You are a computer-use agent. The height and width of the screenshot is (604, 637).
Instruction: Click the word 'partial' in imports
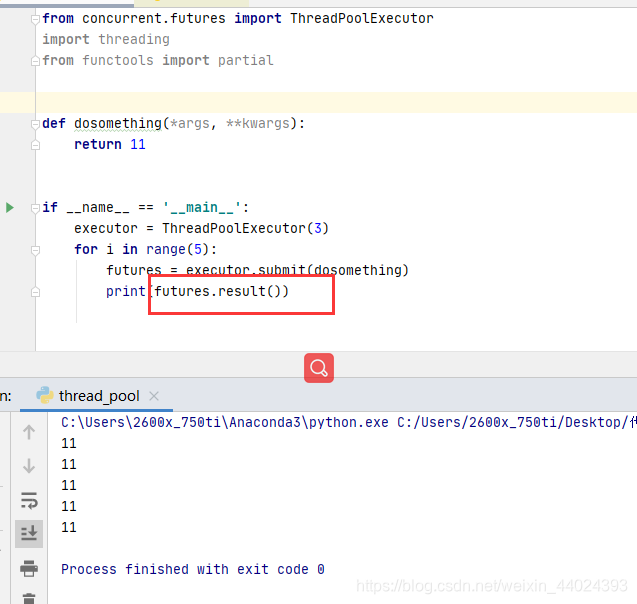[245, 61]
